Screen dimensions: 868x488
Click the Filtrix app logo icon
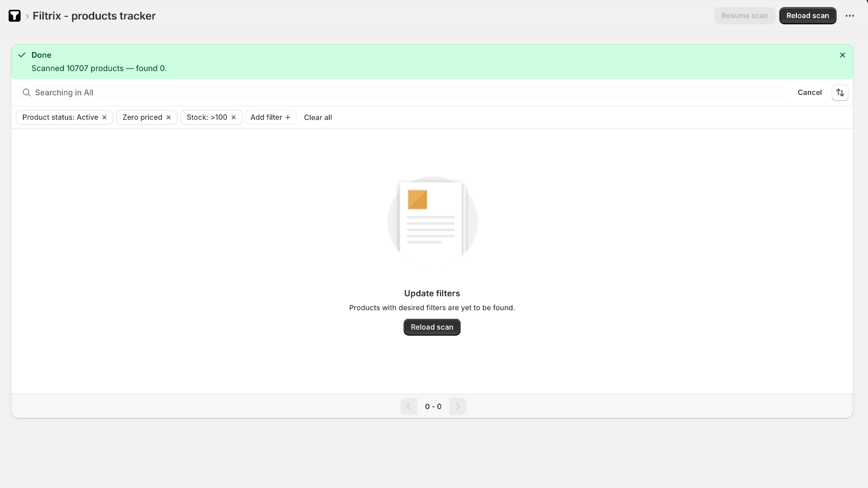pyautogui.click(x=14, y=16)
